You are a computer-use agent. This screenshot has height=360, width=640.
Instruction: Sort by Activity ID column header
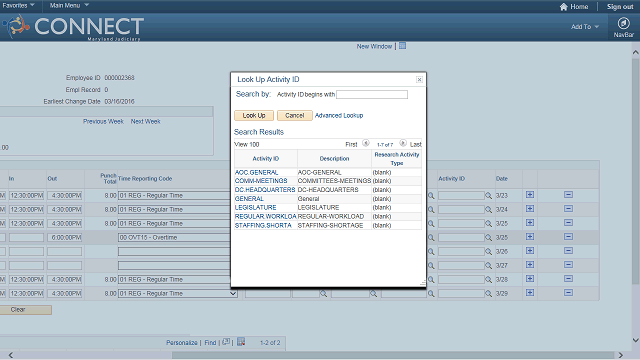pos(266,158)
